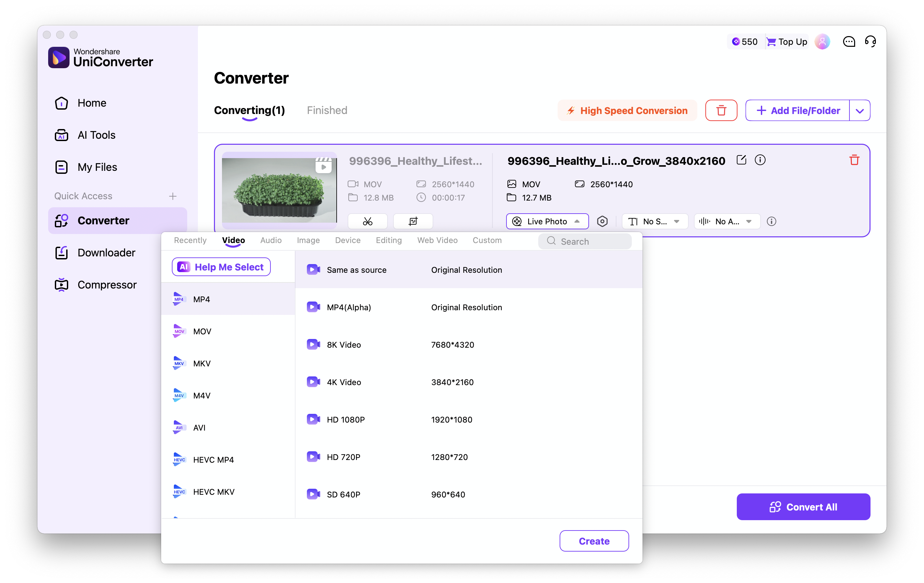Open the feedback chat bubble icon
924x583 pixels.
(x=848, y=41)
